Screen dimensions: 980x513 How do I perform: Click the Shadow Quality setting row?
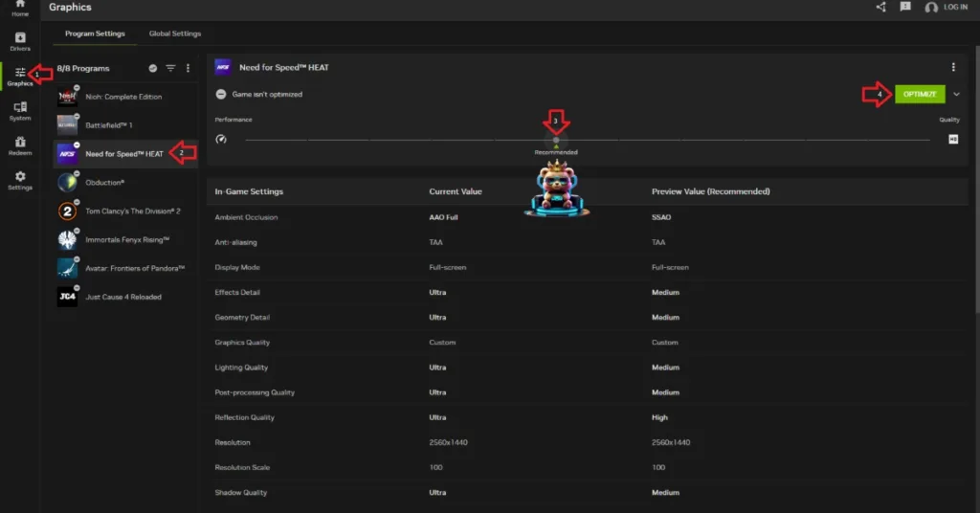(x=588, y=492)
